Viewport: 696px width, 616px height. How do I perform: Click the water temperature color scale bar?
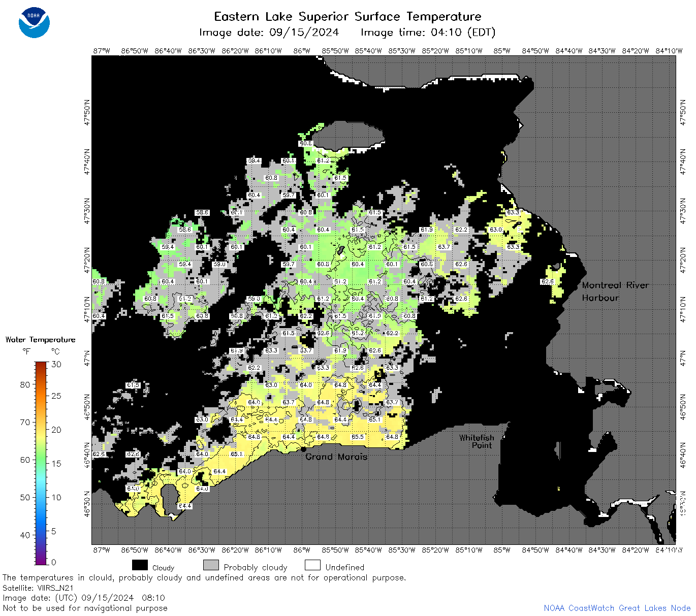pos(41,463)
